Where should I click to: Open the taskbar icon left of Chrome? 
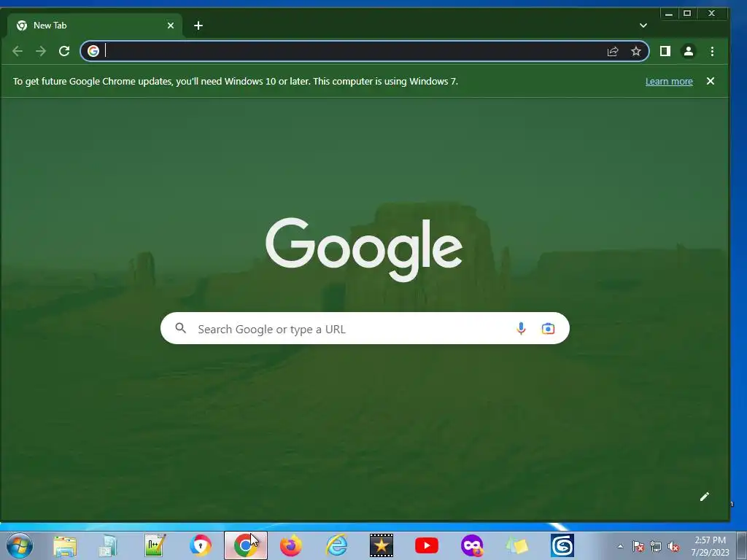201,545
